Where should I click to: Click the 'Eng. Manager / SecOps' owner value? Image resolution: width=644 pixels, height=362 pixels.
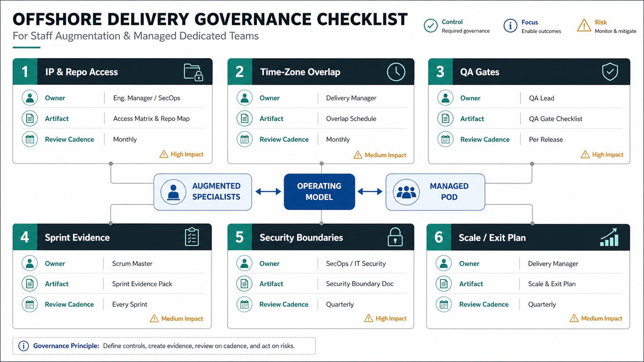[x=147, y=98]
